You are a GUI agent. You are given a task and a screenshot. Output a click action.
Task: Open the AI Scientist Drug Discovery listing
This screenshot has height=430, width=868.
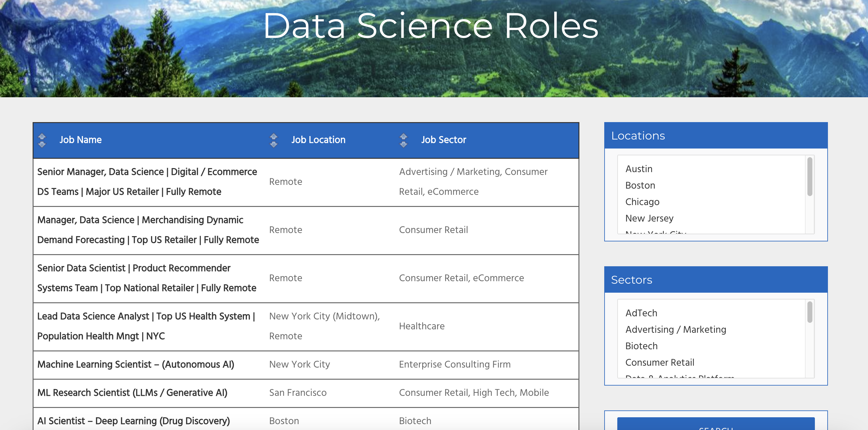coord(134,421)
